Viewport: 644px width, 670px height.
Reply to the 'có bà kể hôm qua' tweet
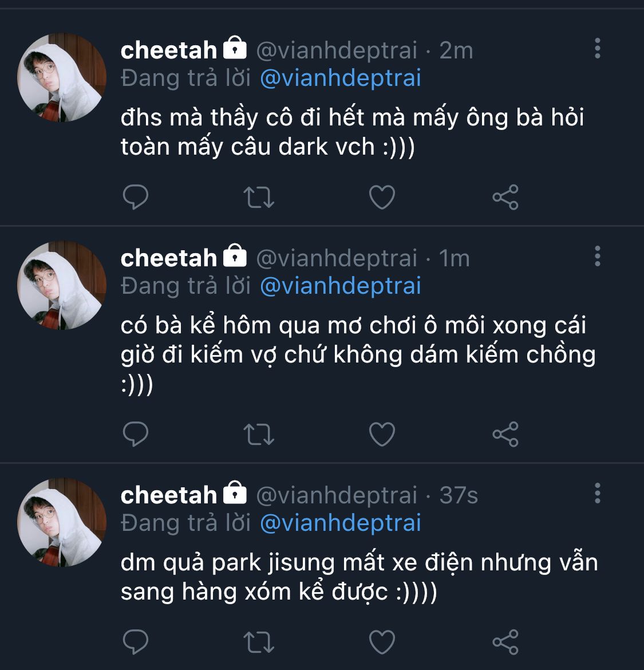pyautogui.click(x=136, y=435)
